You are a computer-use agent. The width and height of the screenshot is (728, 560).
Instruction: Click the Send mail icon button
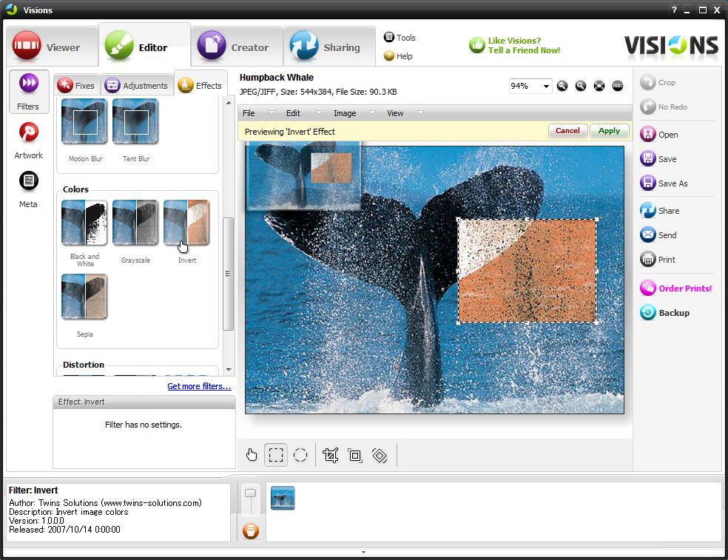tap(658, 235)
